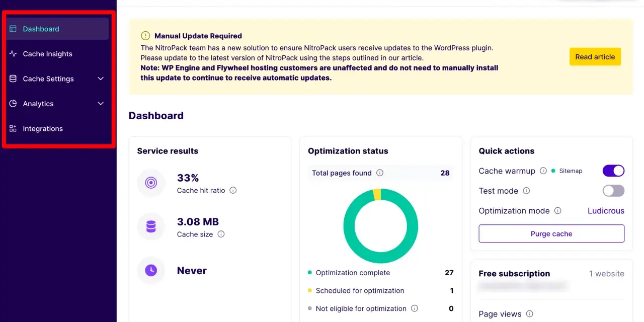The height and width of the screenshot is (322, 644).
Task: Click the Optimization complete count 27
Action: 449,273
